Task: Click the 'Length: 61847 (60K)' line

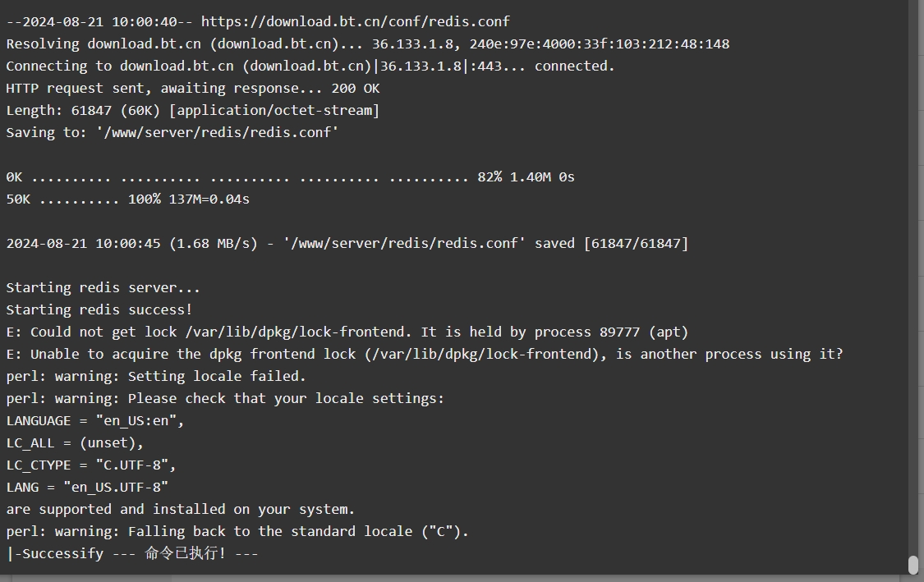Action: (193, 111)
